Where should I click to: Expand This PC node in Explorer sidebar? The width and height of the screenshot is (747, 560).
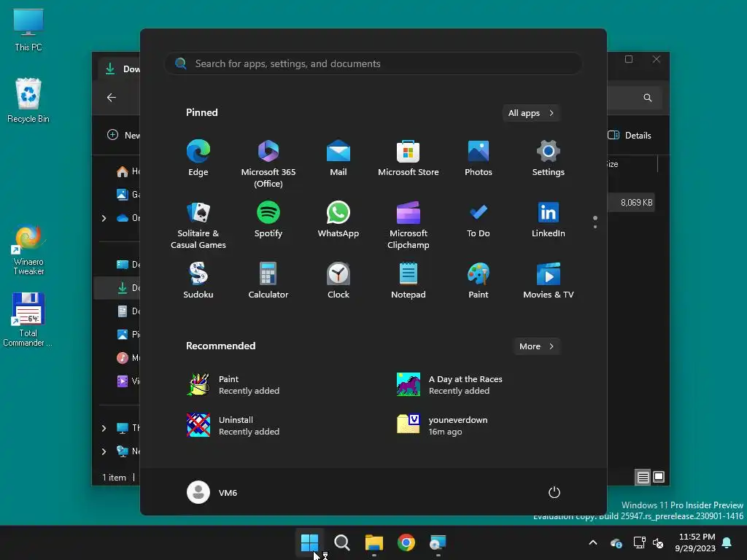(x=104, y=428)
